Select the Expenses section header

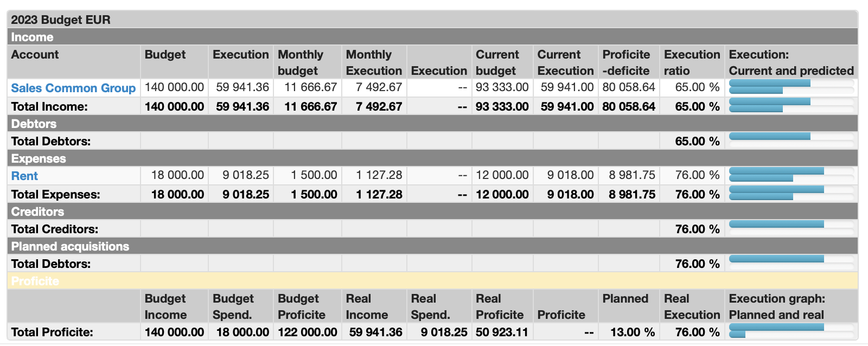(39, 159)
